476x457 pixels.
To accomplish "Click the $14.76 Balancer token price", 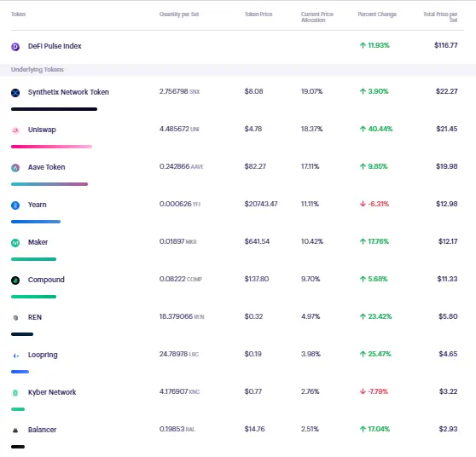I will point(254,429).
